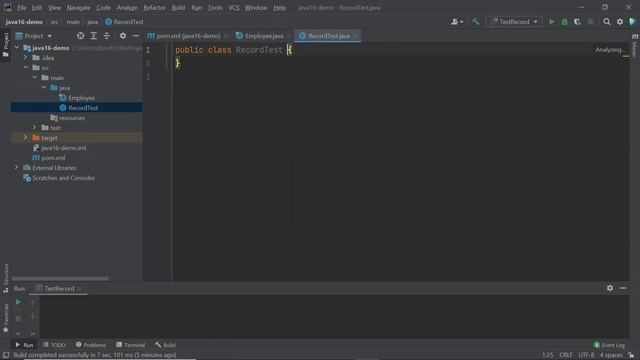Click down arrow in Run panel
The width and height of the screenshot is (640, 360).
[32, 317]
